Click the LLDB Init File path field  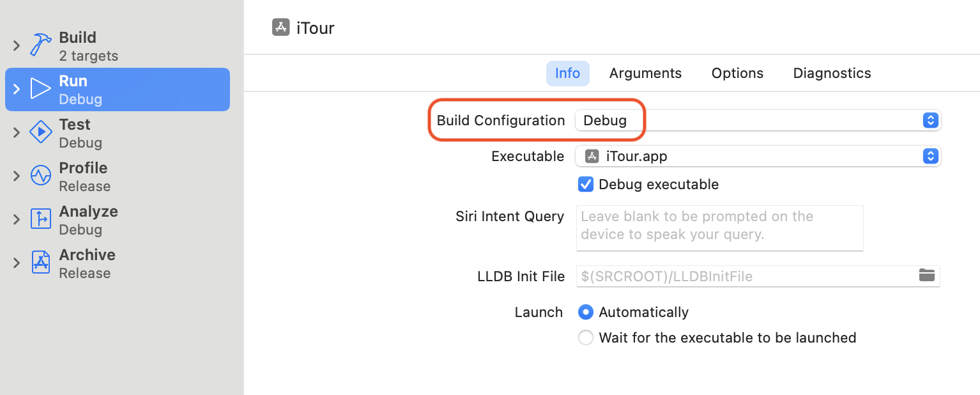point(758,276)
